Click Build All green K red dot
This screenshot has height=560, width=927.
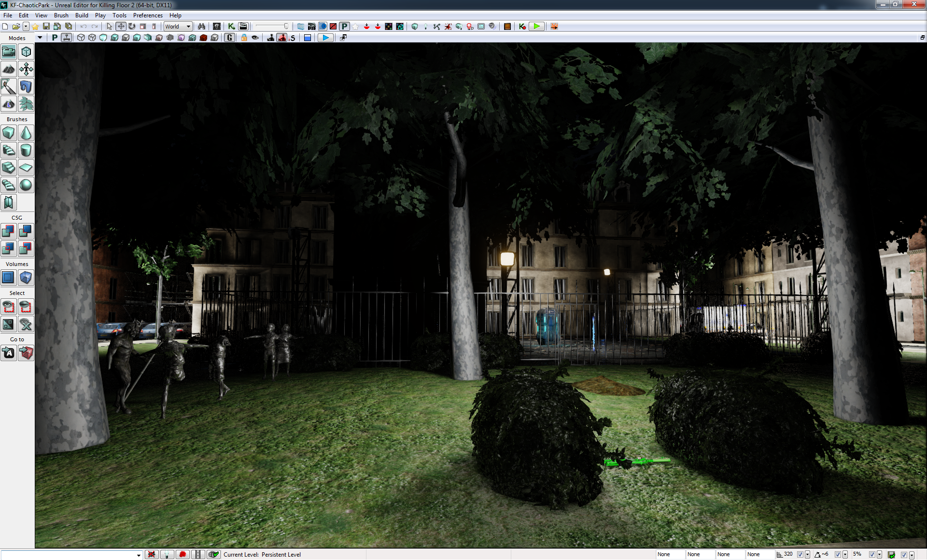[x=522, y=27]
